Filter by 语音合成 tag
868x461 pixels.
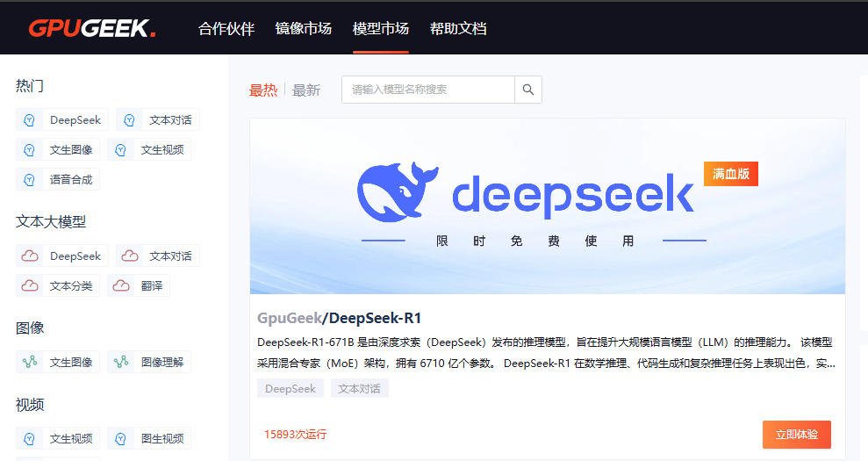click(58, 179)
